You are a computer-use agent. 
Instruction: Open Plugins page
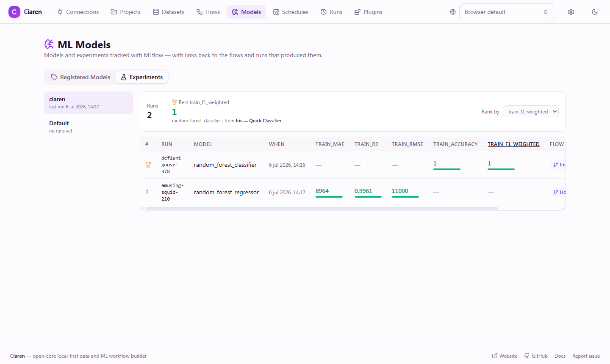[368, 12]
